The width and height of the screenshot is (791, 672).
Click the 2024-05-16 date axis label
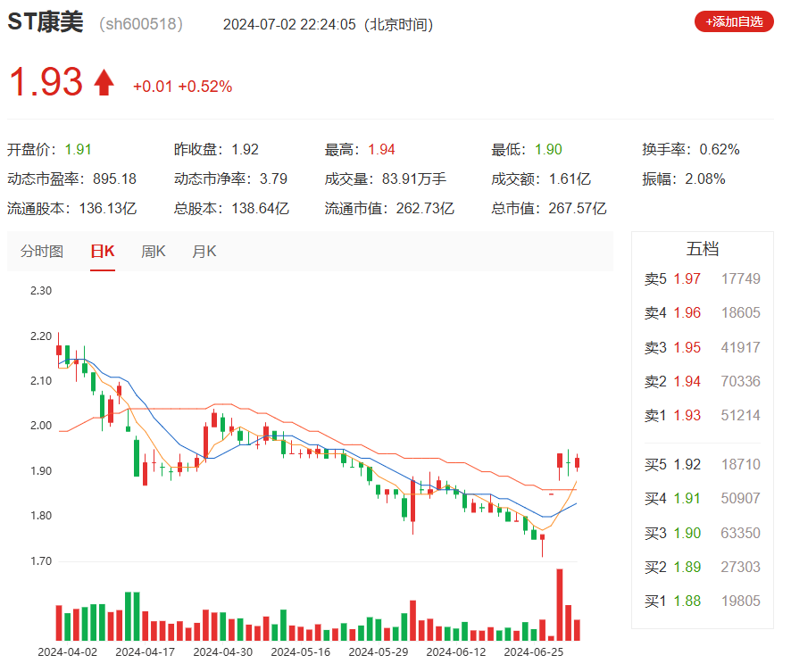pyautogui.click(x=301, y=651)
